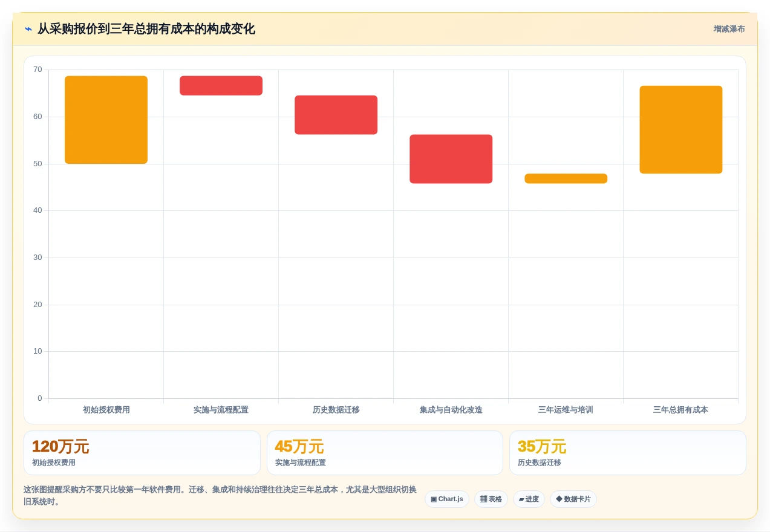Click the footnote text starting 这张图提醒采购方
Viewport: 770px width, 532px height.
tap(220, 496)
